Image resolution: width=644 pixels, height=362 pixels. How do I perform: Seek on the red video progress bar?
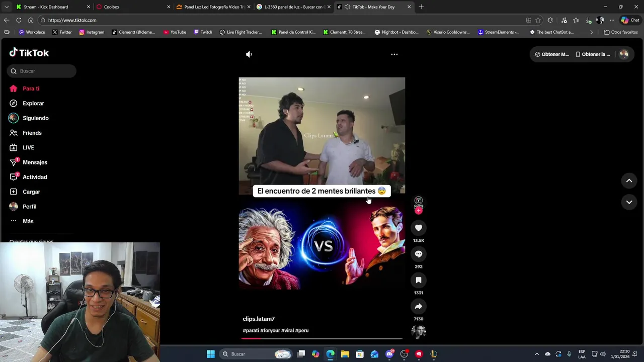pos(321,338)
